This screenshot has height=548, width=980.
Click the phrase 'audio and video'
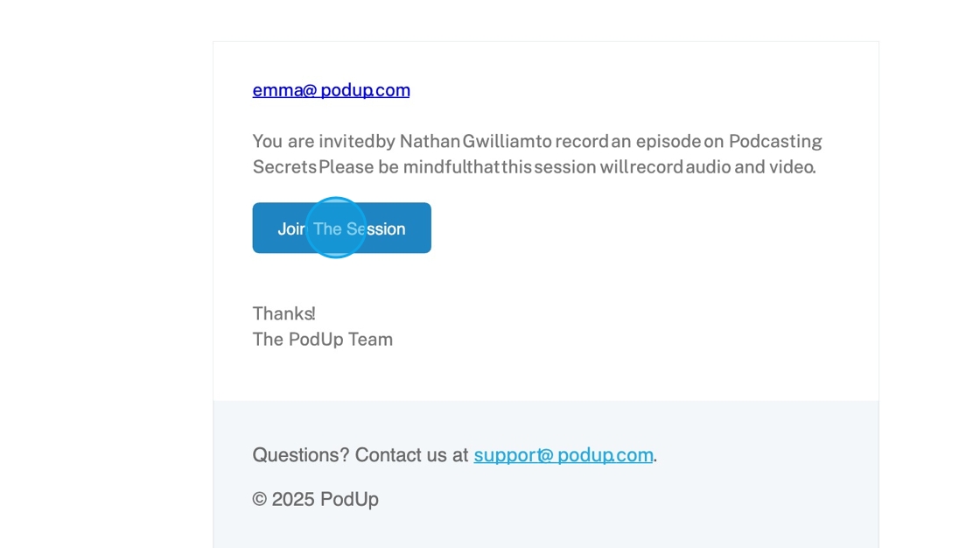(751, 167)
